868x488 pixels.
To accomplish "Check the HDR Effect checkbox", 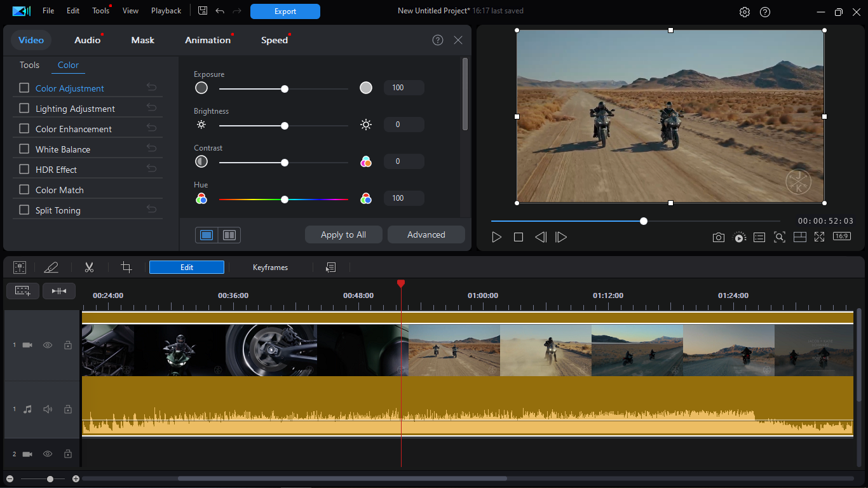I will click(x=24, y=169).
